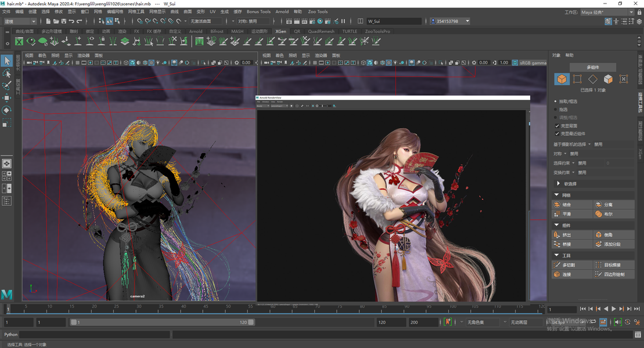The image size is (644, 348).
Task: Open the 选择约束 dropdown
Action: pos(573,163)
